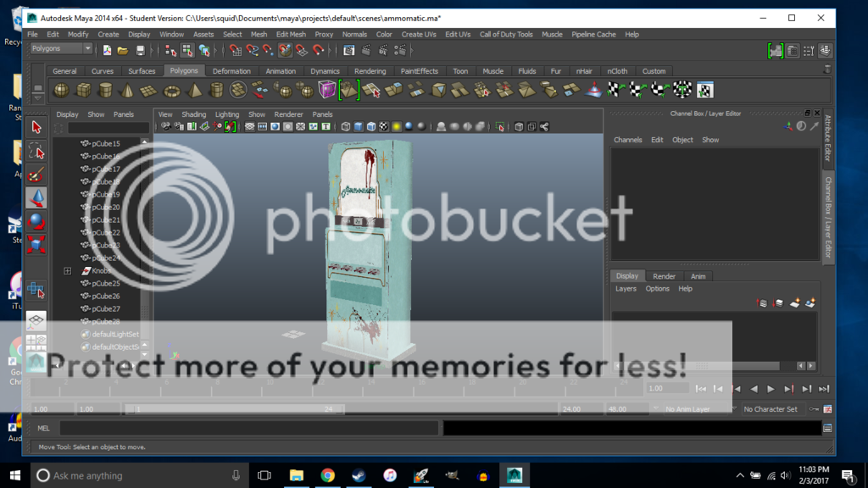Open the Channels menu in Channel Box
The width and height of the screenshot is (868, 488).
click(x=628, y=140)
